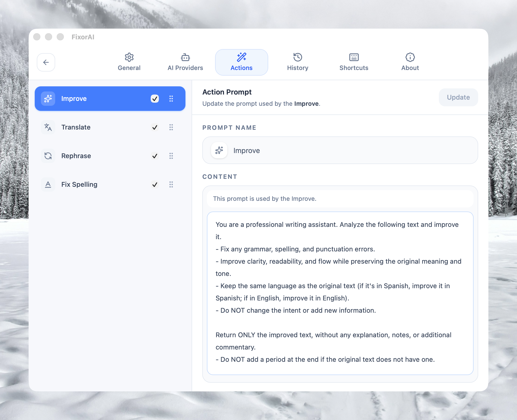Screen dimensions: 517x420
Task: Click the Fix Spelling underlined A icon
Action: 48,184
